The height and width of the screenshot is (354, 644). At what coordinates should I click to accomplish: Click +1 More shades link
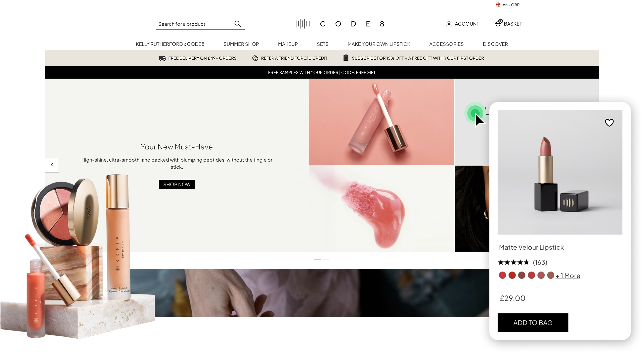(568, 276)
